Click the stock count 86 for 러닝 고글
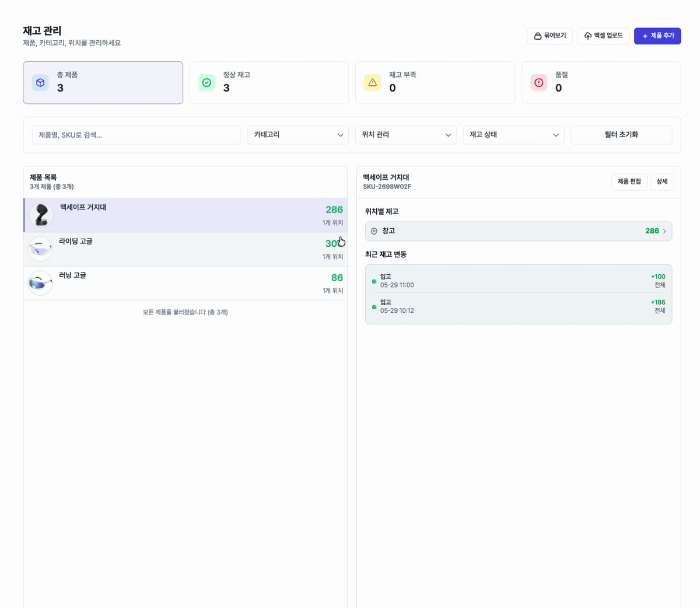The width and height of the screenshot is (700, 608). pyautogui.click(x=337, y=278)
